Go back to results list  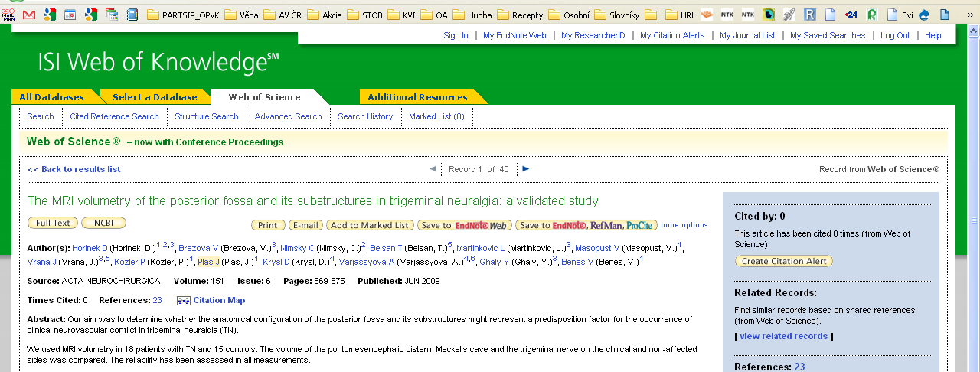73,169
